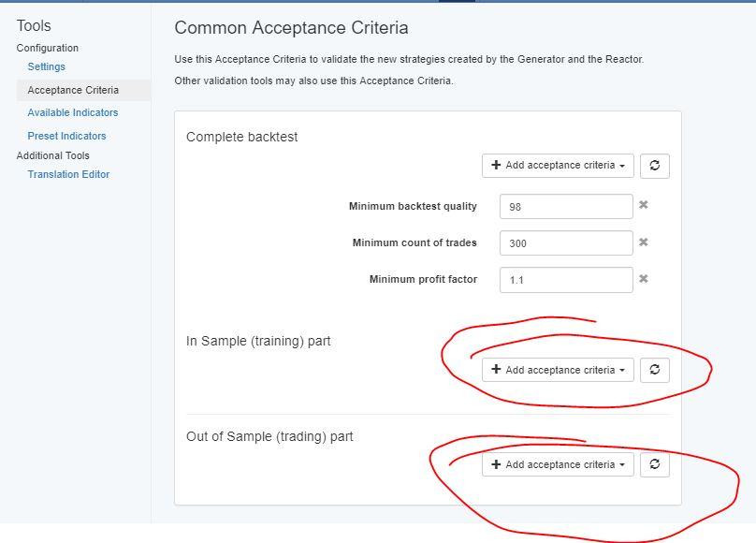The width and height of the screenshot is (756, 543).
Task: Edit the Minimum backtest quality field
Action: [566, 206]
